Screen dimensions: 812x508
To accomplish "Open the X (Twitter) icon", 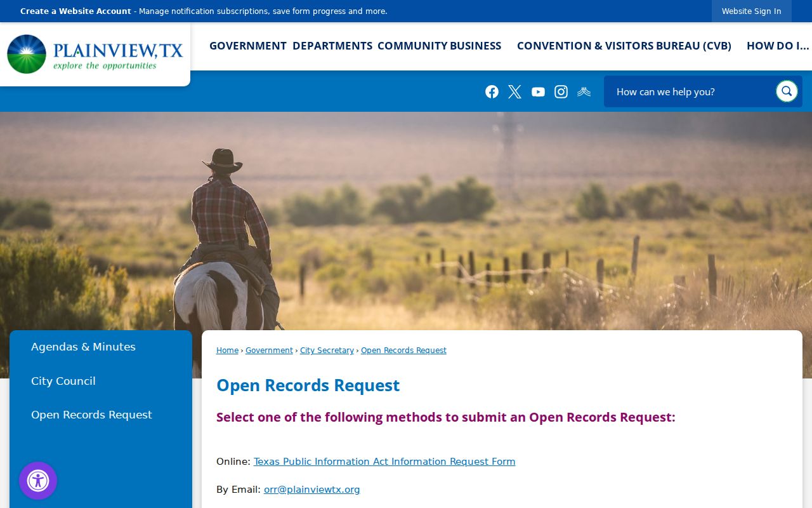I will click(x=514, y=92).
